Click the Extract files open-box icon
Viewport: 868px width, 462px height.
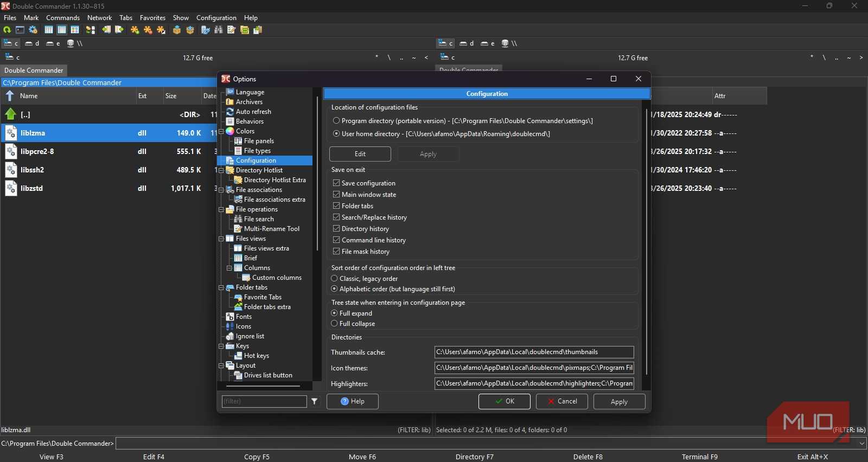pyautogui.click(x=190, y=30)
